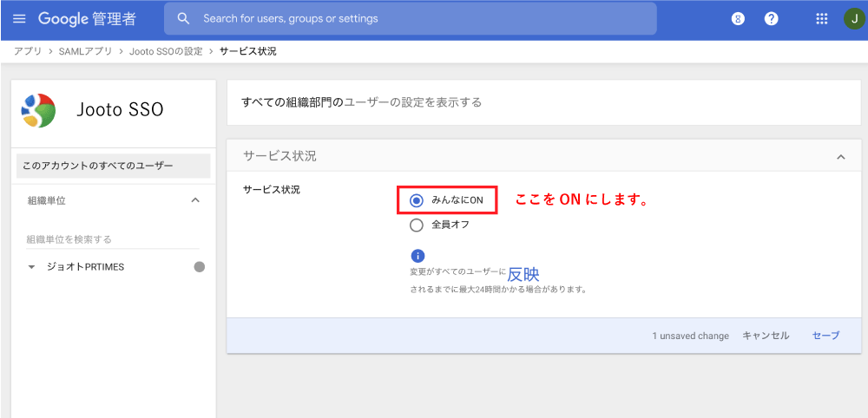Select the みんなにON radio button
868x418 pixels.
(417, 200)
